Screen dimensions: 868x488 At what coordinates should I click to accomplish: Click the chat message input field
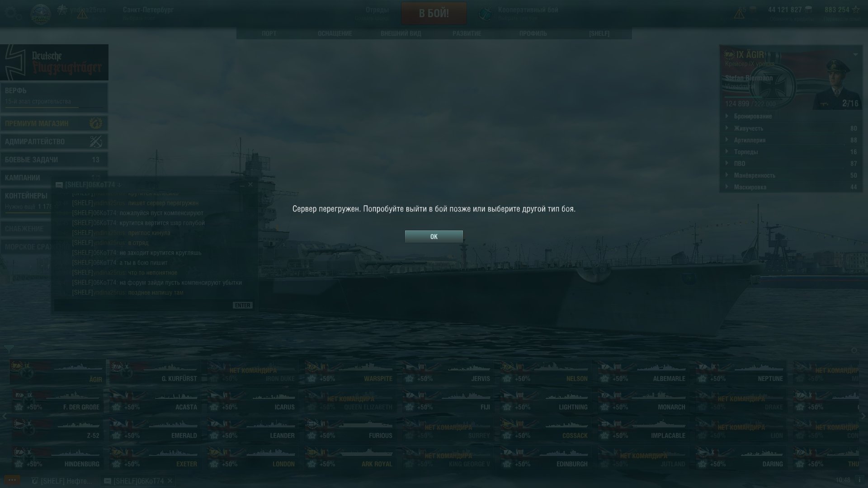143,305
